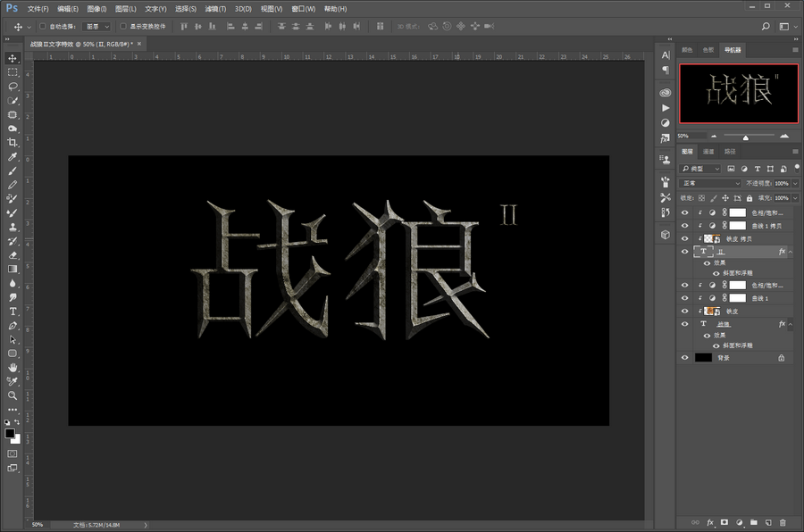Switch to the 通道 tab

(x=708, y=152)
